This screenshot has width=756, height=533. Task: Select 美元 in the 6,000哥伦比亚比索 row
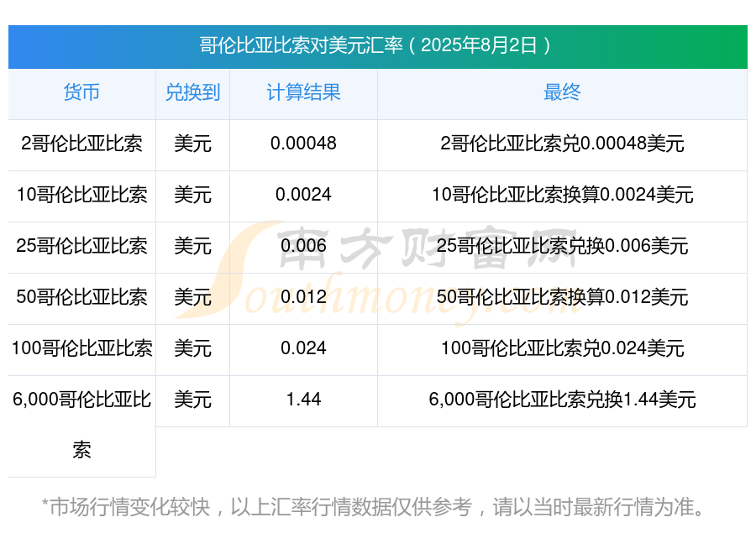[x=192, y=400]
